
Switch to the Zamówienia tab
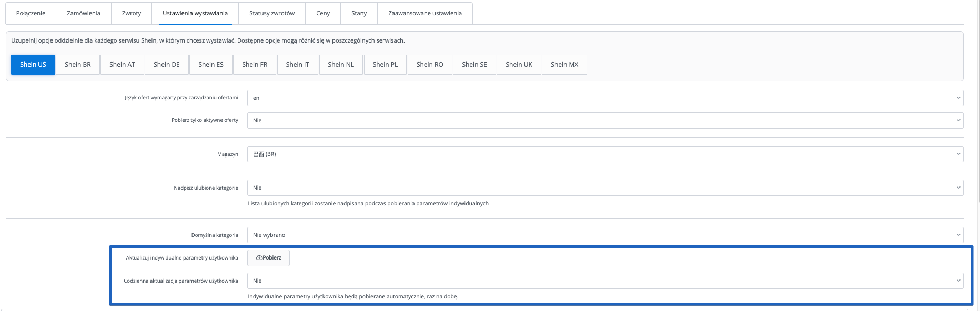pyautogui.click(x=83, y=13)
